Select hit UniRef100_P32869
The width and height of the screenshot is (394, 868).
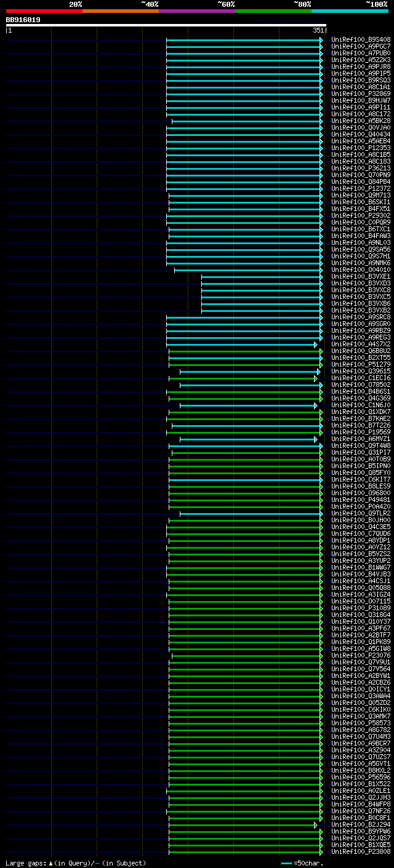tap(361, 94)
